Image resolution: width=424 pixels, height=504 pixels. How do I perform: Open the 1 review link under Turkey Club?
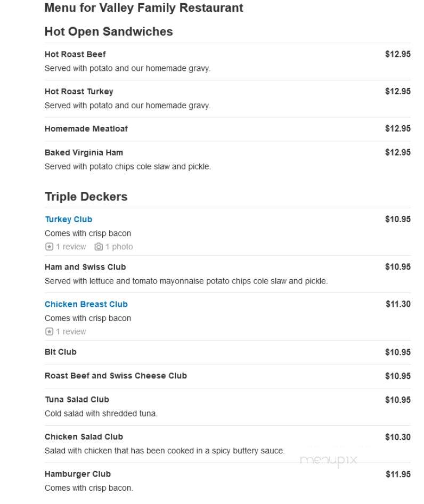pyautogui.click(x=71, y=247)
